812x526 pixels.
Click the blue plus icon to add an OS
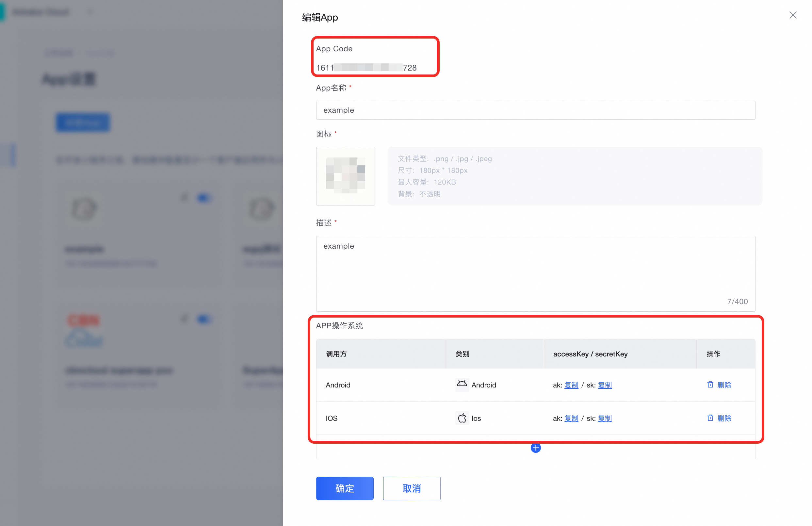click(x=535, y=448)
